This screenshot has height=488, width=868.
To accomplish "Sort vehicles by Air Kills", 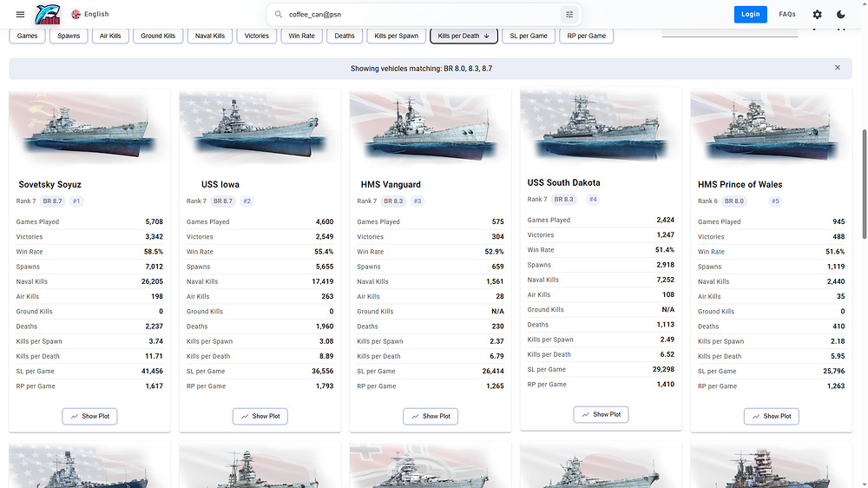I will click(x=110, y=36).
